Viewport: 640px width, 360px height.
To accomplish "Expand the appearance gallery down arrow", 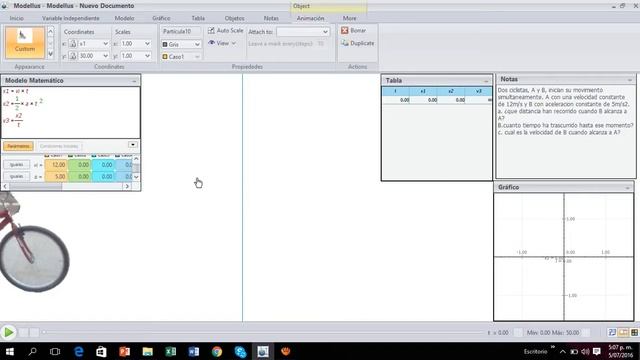I will point(51,53).
